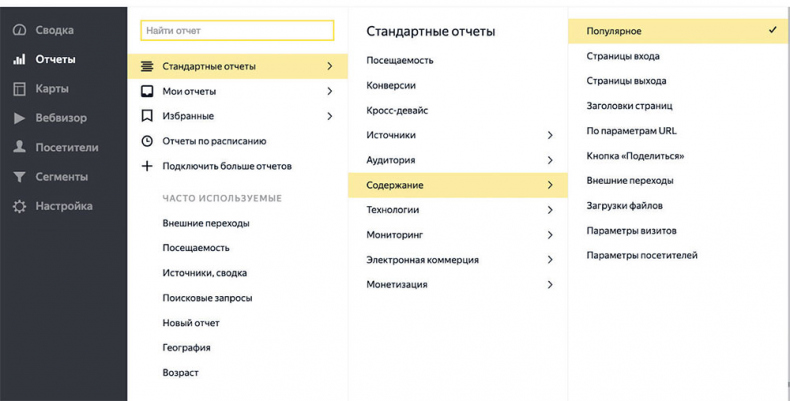Expand Мои отчеты with its arrow
The width and height of the screenshot is (790, 401).
329,91
